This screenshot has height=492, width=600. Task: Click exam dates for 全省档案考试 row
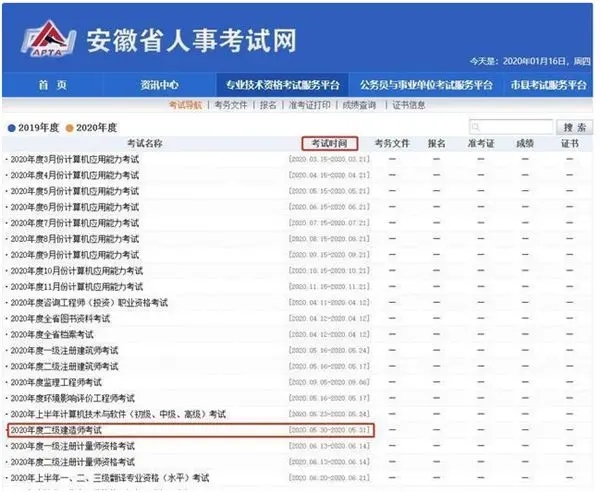tap(329, 334)
